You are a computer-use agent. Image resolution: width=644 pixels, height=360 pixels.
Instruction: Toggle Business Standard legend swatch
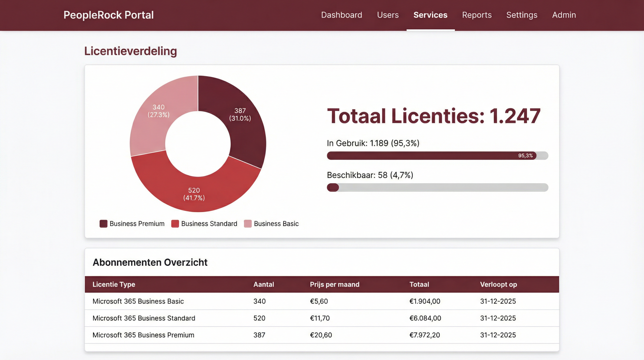(x=175, y=224)
